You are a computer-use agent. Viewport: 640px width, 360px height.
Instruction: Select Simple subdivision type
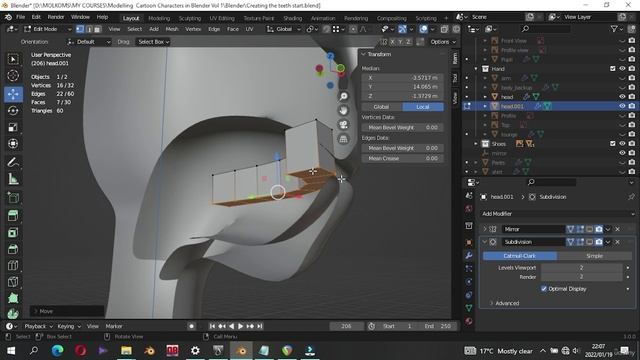[x=594, y=256]
